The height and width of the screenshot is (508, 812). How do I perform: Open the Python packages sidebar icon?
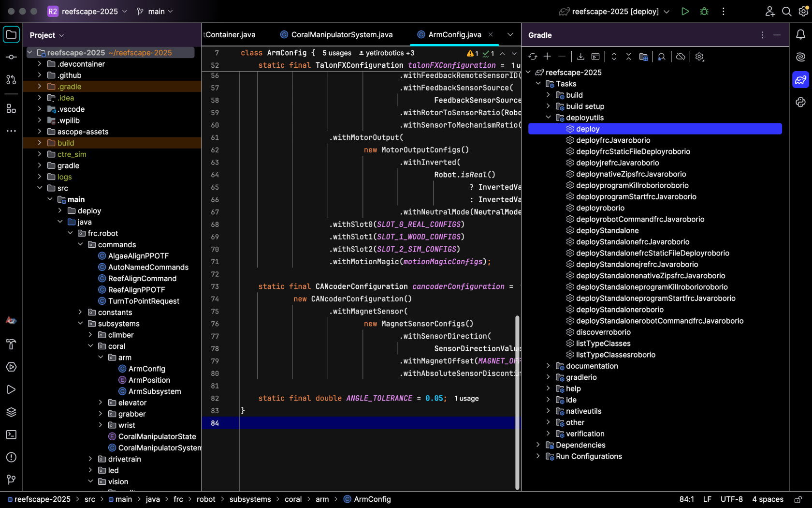[x=800, y=102]
